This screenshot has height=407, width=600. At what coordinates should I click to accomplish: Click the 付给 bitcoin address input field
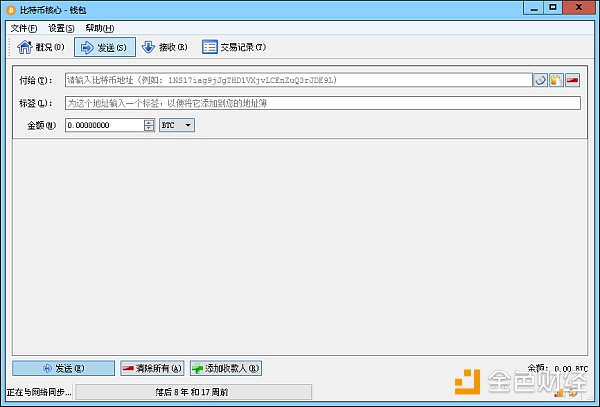[x=298, y=80]
